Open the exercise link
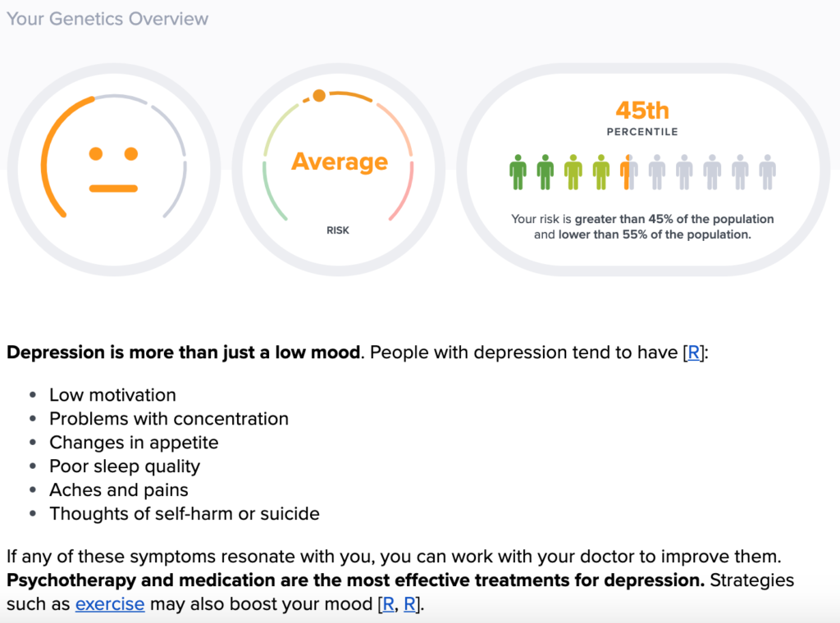Screen dimensions: 840x623 click(110, 604)
